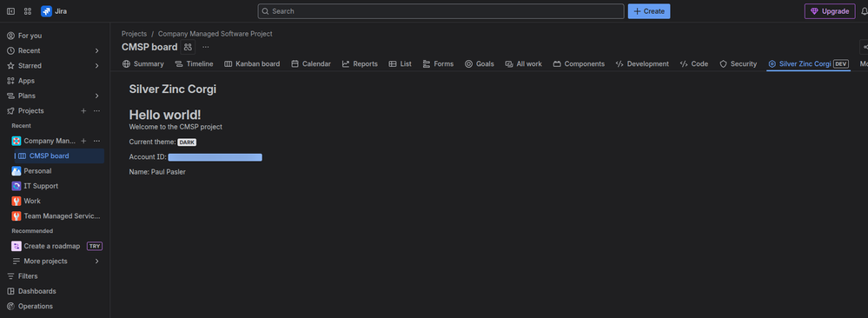Switch to the All work tab

(523, 63)
